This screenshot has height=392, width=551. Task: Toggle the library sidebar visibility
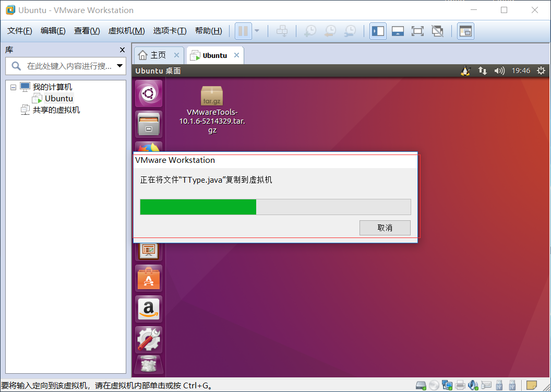click(378, 31)
